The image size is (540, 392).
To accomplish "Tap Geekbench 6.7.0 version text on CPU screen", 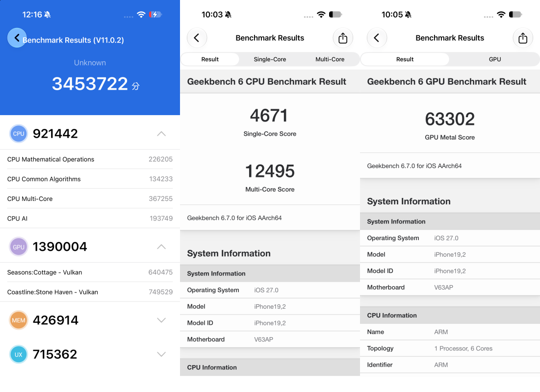I will (234, 218).
